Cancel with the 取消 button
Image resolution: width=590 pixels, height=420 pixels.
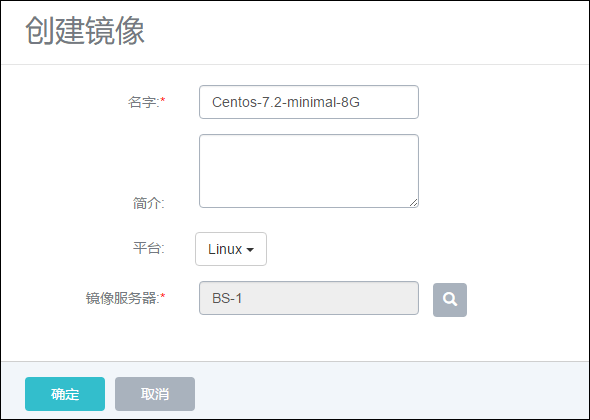pyautogui.click(x=155, y=394)
